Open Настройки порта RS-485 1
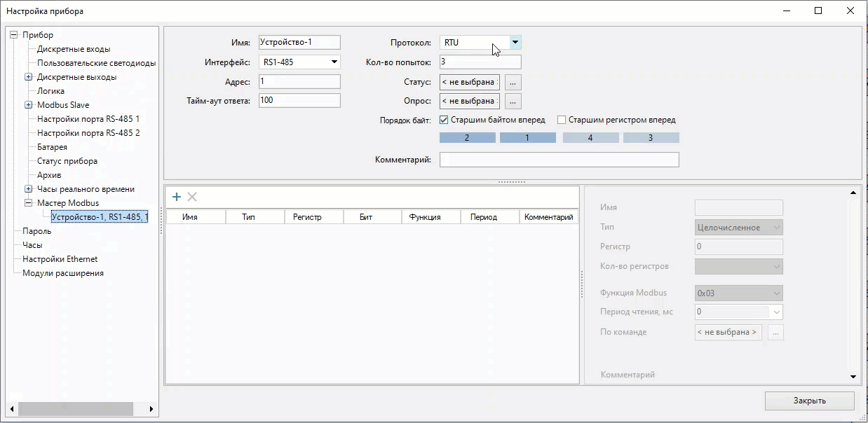 (88, 119)
